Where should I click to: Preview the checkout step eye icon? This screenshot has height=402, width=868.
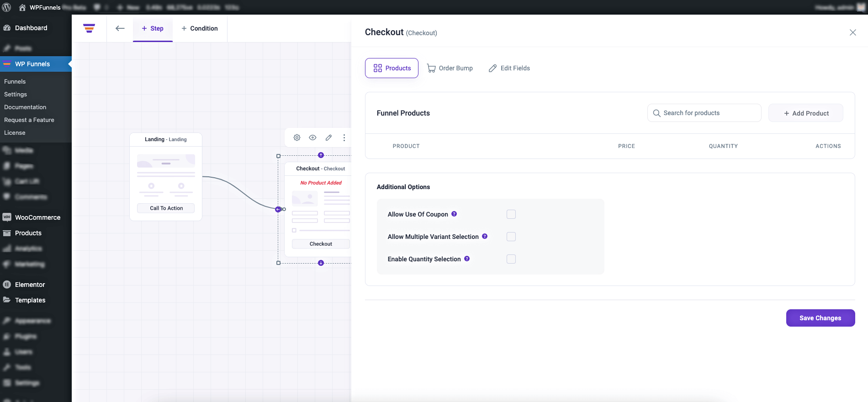pos(312,138)
